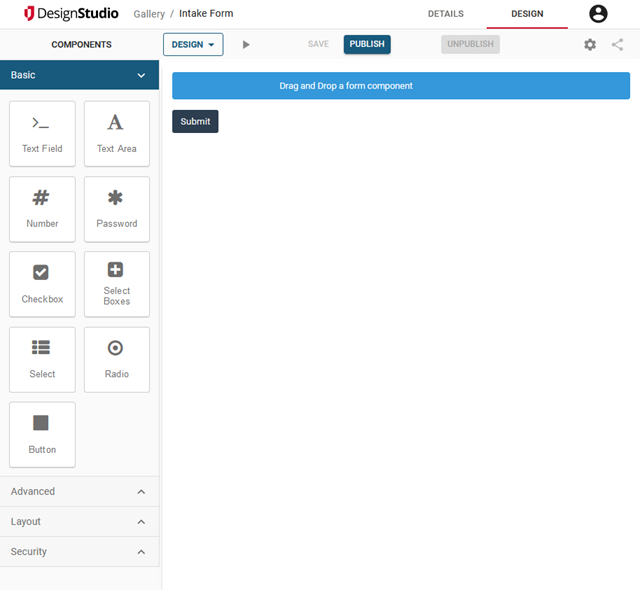The image size is (640, 590).
Task: Pick the Select list component
Action: tap(42, 359)
